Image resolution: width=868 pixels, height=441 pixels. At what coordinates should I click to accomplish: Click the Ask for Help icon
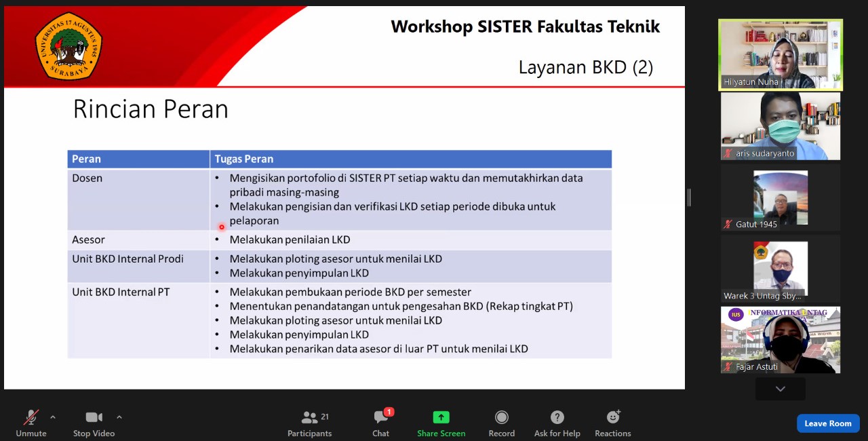[557, 417]
